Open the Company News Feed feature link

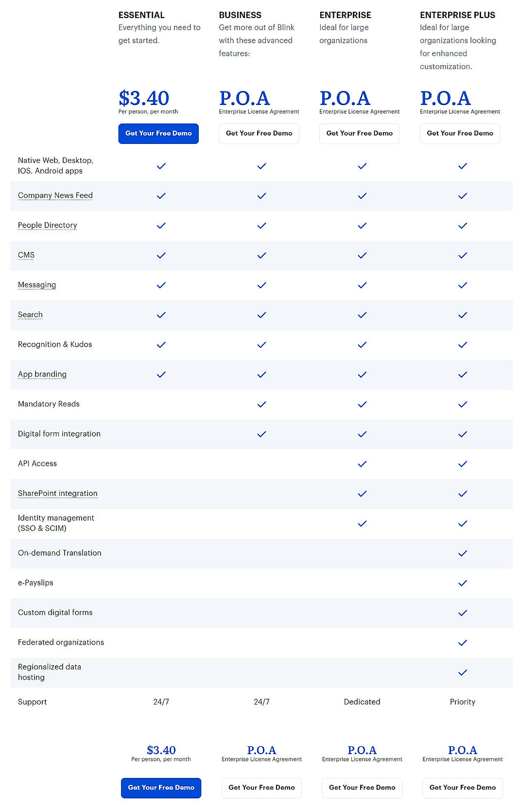click(55, 195)
